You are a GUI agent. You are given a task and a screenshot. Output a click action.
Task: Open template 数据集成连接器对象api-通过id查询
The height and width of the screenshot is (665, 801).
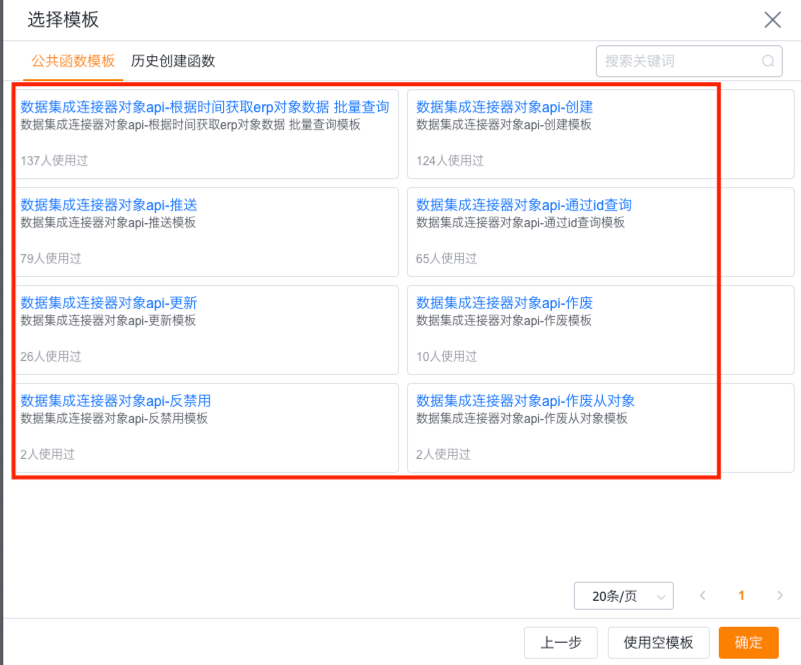(x=524, y=205)
